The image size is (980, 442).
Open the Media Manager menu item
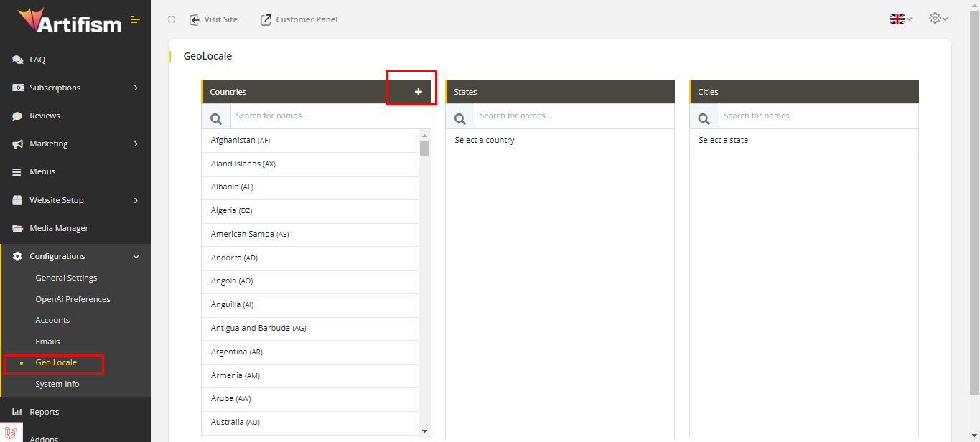pos(59,228)
